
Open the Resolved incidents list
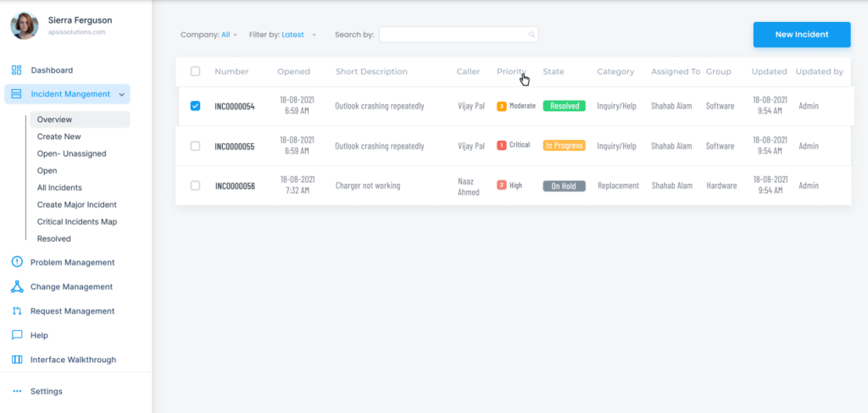point(53,238)
